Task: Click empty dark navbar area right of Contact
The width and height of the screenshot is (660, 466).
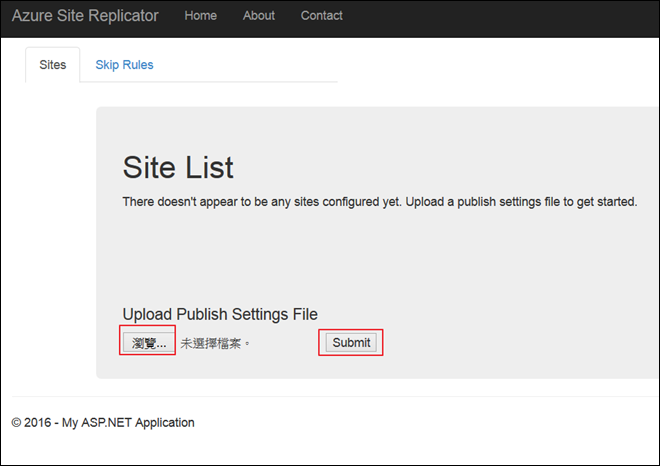Action: tap(500, 16)
